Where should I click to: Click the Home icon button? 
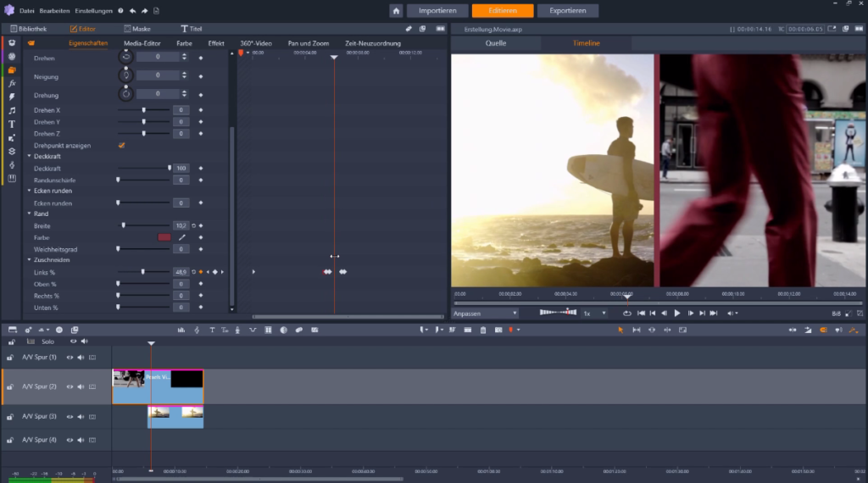[396, 11]
